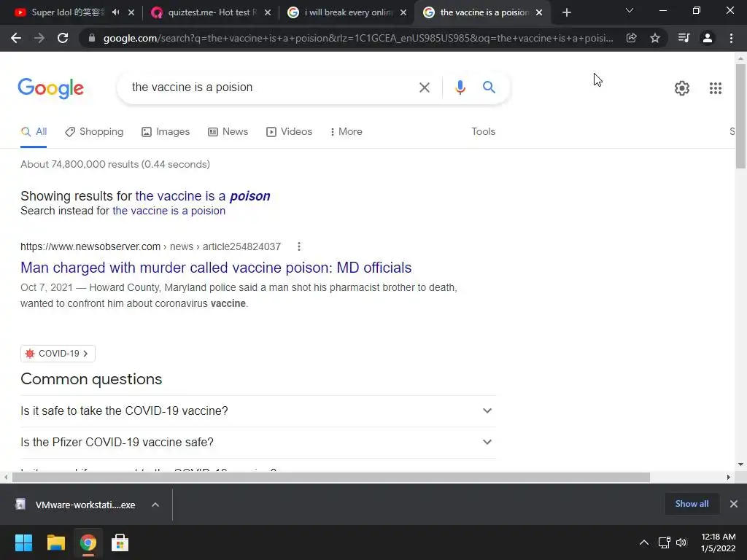
Task: Open media controls icon in toolbar
Action: [684, 38]
